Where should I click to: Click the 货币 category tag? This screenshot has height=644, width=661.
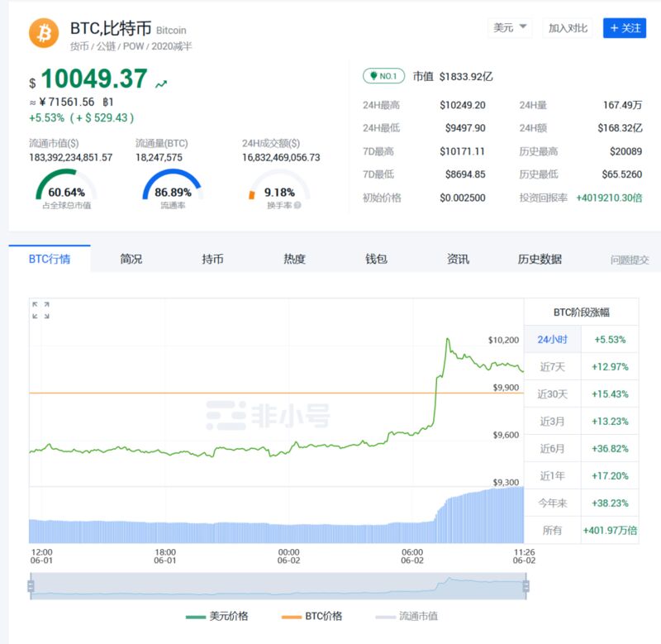pos(78,46)
